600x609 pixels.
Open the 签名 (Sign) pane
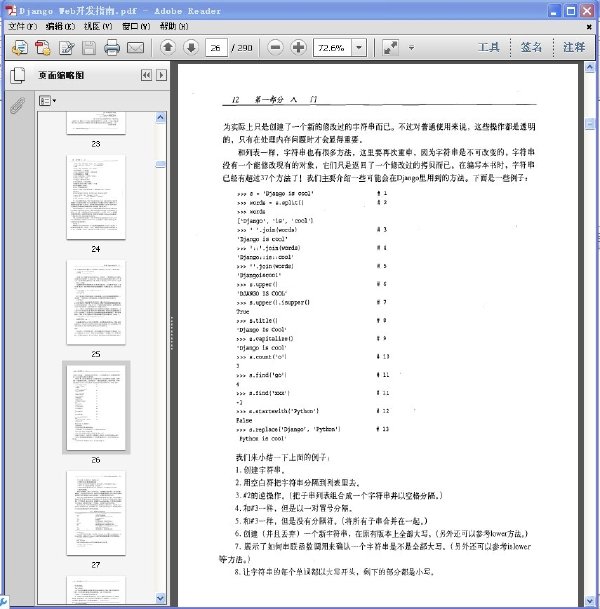(x=531, y=47)
